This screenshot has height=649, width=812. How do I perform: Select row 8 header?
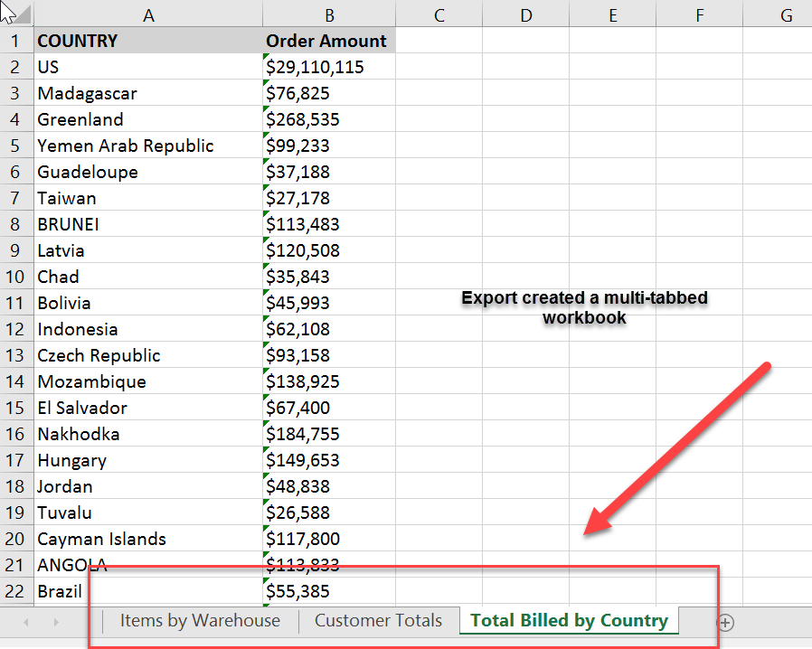[x=16, y=224]
